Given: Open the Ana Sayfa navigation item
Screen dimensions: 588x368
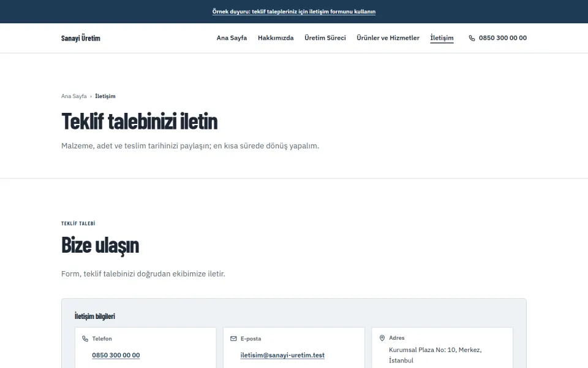Looking at the screenshot, I should [x=232, y=38].
